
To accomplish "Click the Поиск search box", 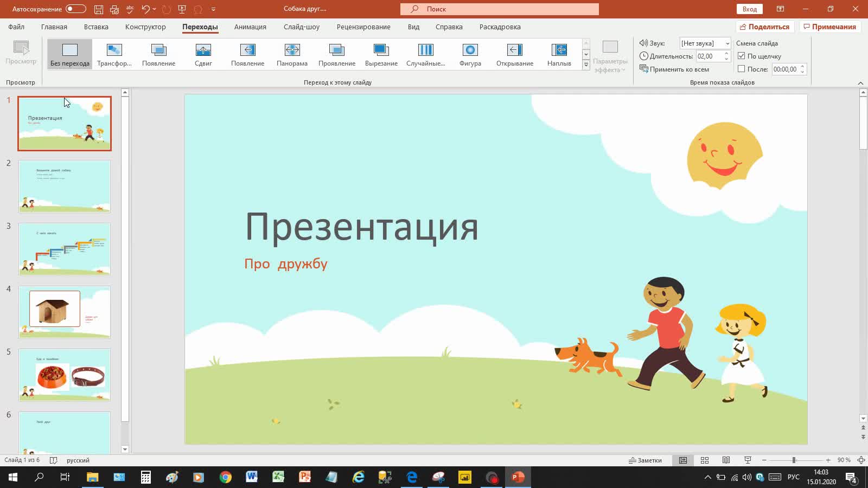I will tap(500, 9).
